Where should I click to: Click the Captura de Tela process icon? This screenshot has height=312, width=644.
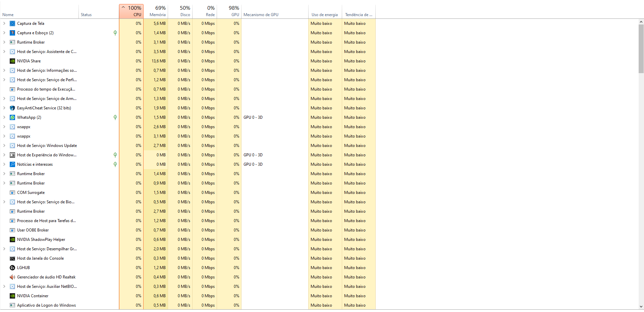coord(12,23)
